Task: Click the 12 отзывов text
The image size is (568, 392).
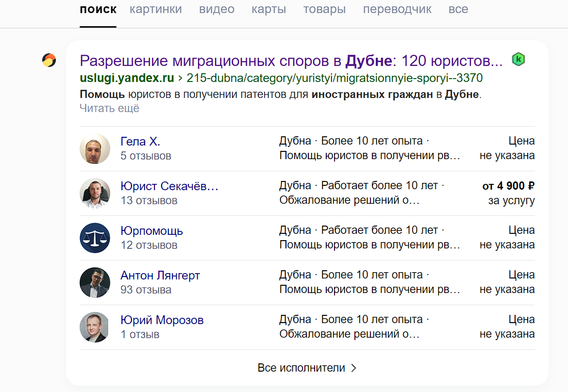Action: [x=149, y=245]
